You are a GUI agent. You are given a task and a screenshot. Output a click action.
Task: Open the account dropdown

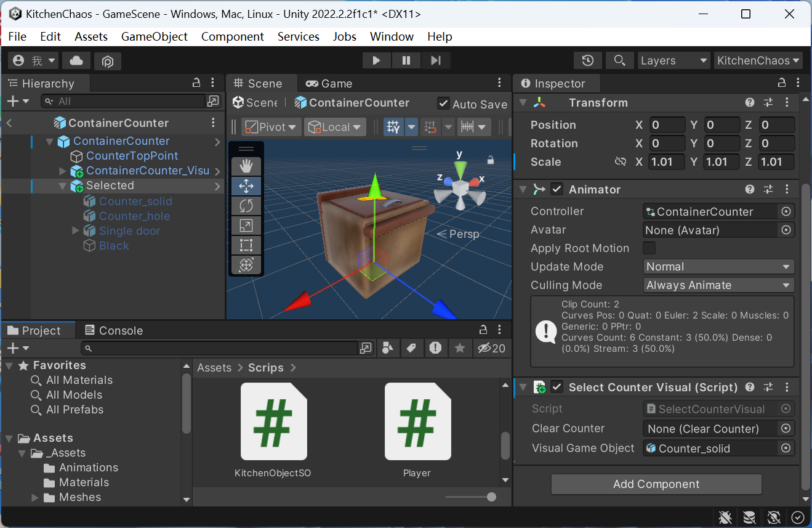(34, 60)
